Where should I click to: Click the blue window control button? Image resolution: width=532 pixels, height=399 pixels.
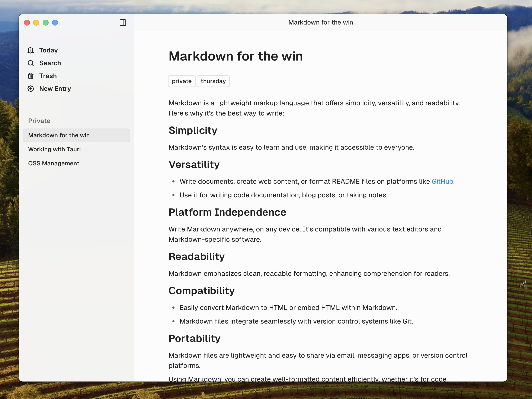(x=55, y=23)
